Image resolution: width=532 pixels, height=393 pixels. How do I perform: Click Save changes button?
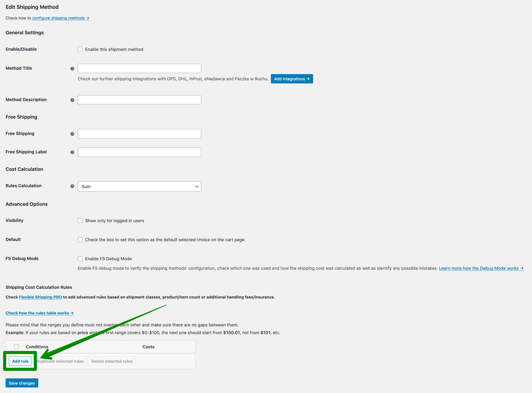[x=22, y=383]
